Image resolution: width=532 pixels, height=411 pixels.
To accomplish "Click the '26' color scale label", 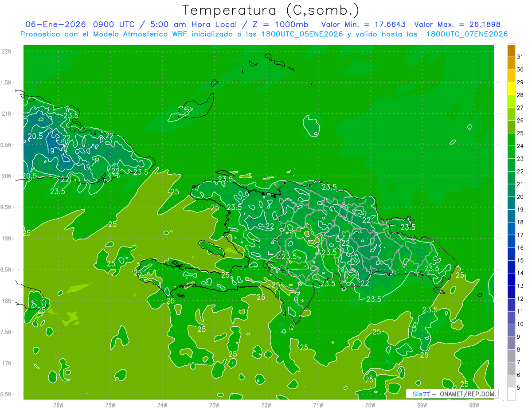I will click(520, 120).
